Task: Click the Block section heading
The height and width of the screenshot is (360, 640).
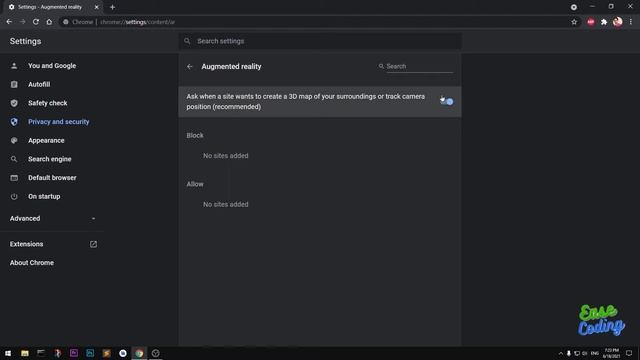Action: (195, 136)
